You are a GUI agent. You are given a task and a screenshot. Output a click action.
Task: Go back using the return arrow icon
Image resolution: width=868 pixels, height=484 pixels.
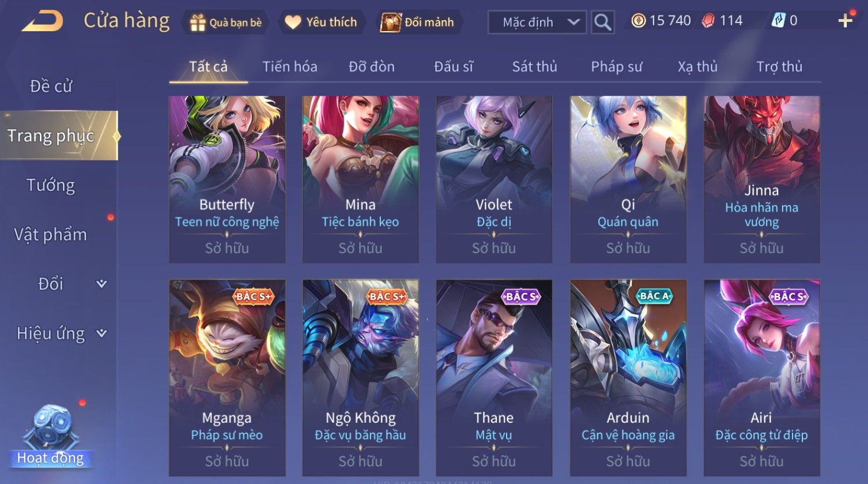pos(42,21)
